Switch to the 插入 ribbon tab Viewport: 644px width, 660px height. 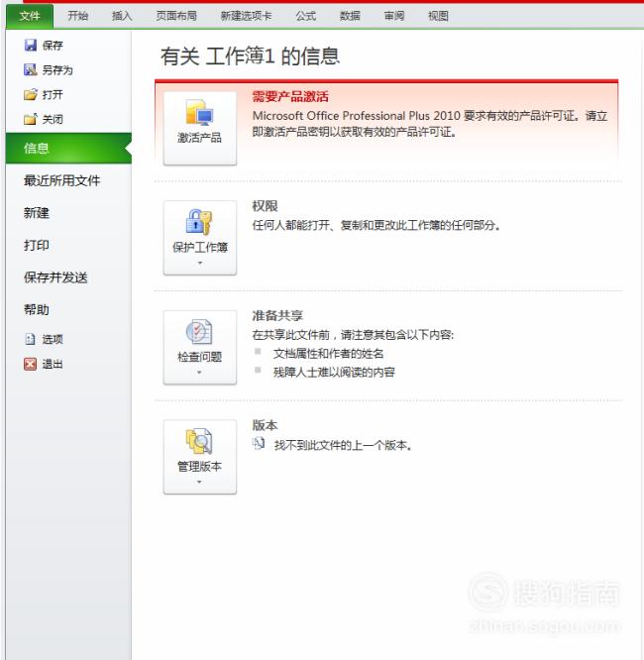click(x=122, y=16)
